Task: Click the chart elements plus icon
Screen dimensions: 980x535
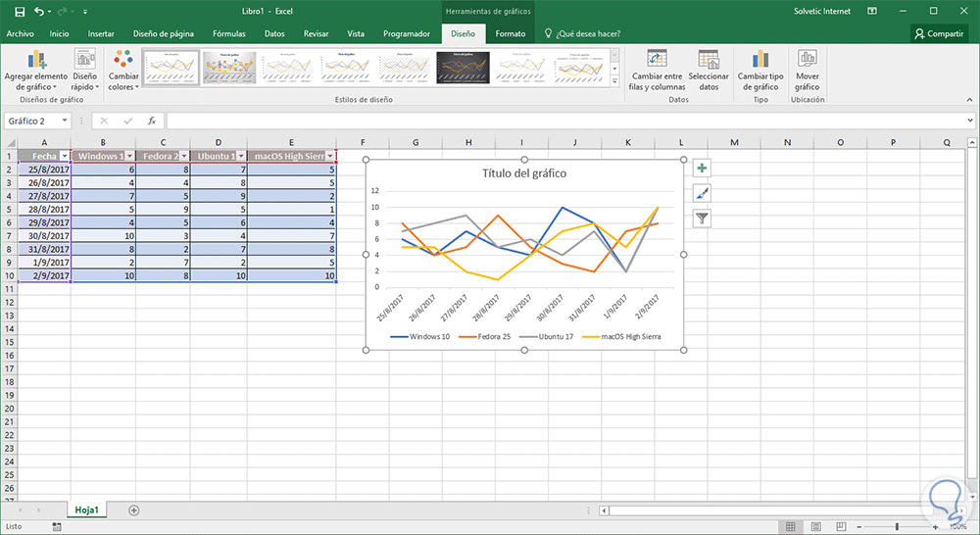Action: (x=702, y=169)
